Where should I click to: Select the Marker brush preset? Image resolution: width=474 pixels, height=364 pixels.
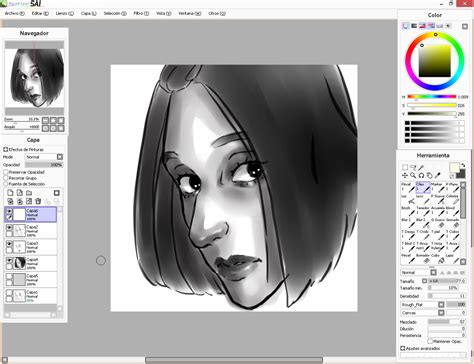click(x=438, y=188)
